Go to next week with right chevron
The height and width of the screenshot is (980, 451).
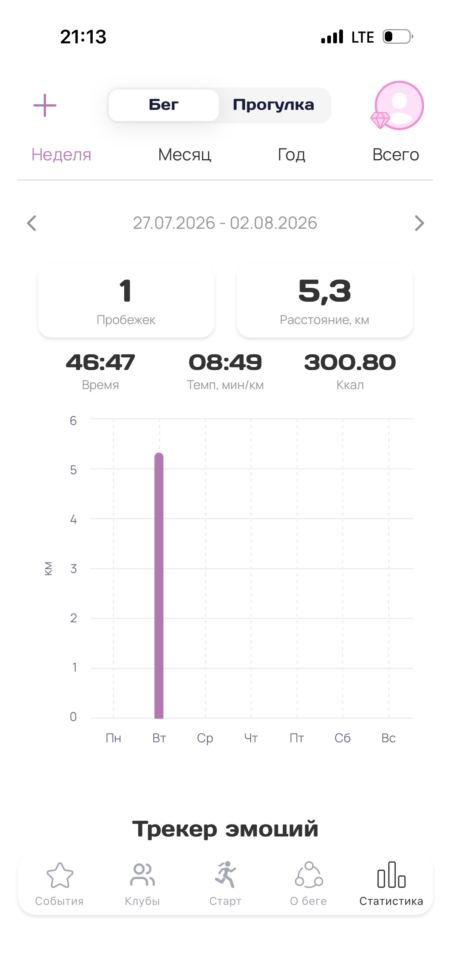coord(419,223)
